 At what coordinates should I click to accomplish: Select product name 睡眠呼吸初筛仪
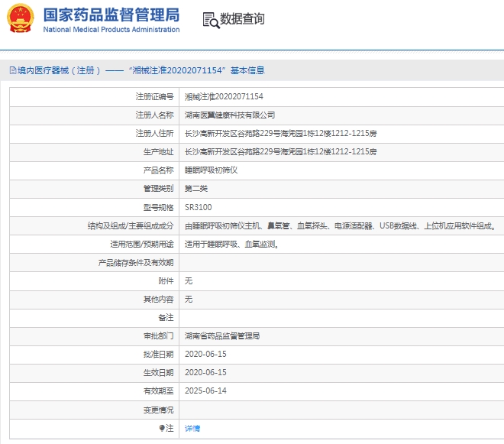(211, 170)
